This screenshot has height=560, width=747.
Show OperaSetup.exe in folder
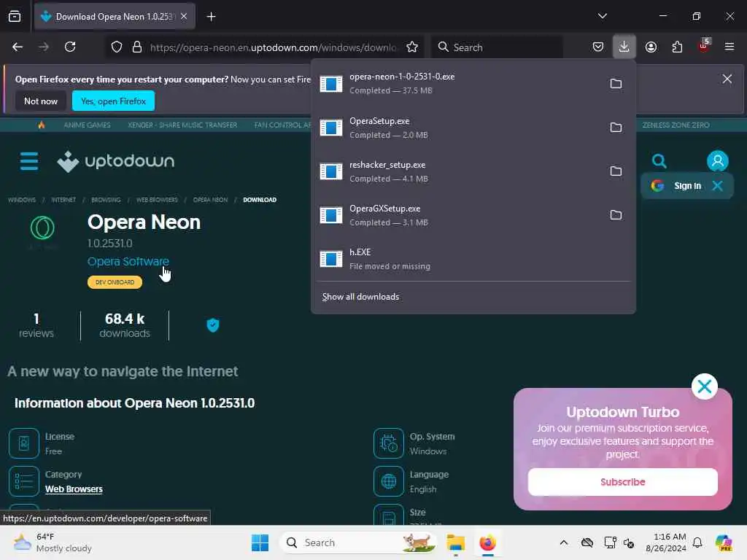[616, 128]
